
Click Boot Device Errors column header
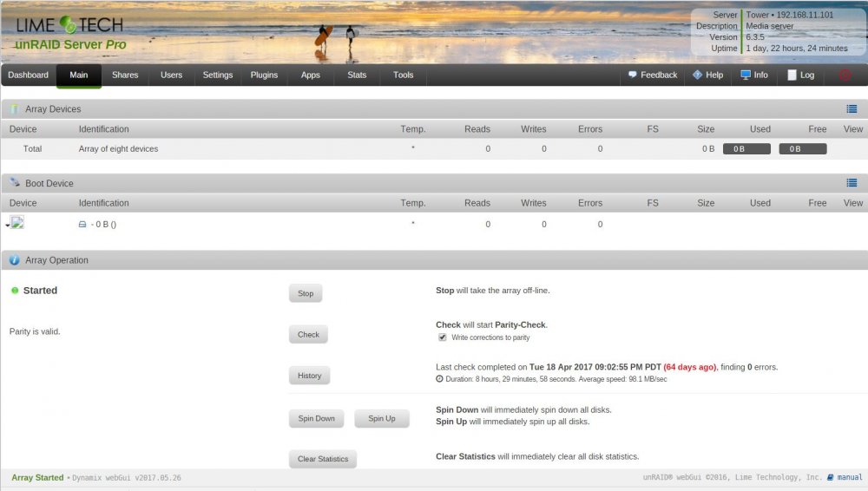pyautogui.click(x=590, y=203)
